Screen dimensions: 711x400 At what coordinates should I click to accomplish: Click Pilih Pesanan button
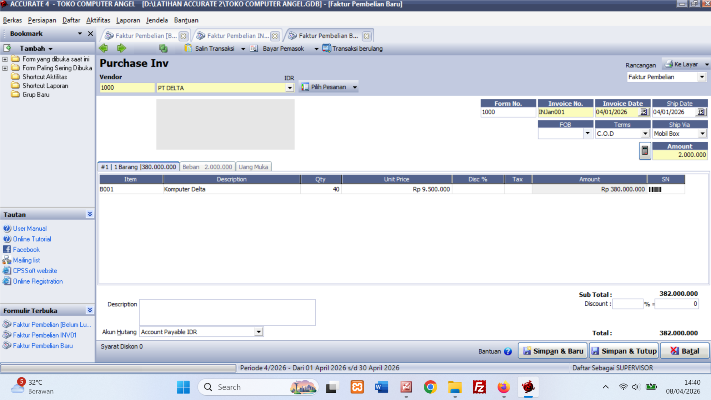tap(325, 87)
